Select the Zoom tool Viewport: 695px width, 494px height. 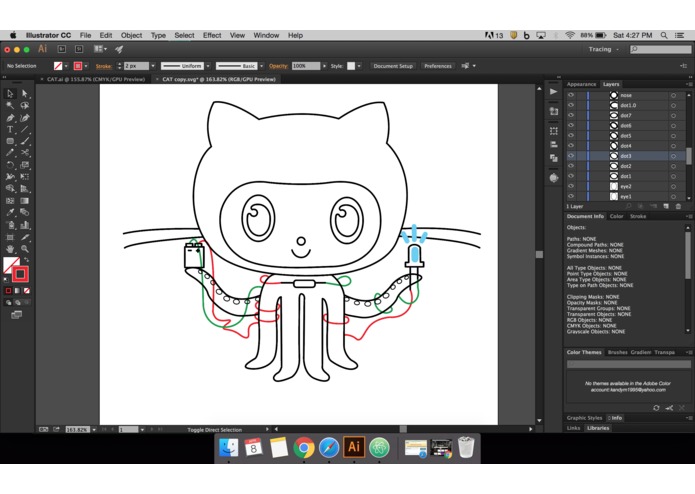pyautogui.click(x=25, y=249)
